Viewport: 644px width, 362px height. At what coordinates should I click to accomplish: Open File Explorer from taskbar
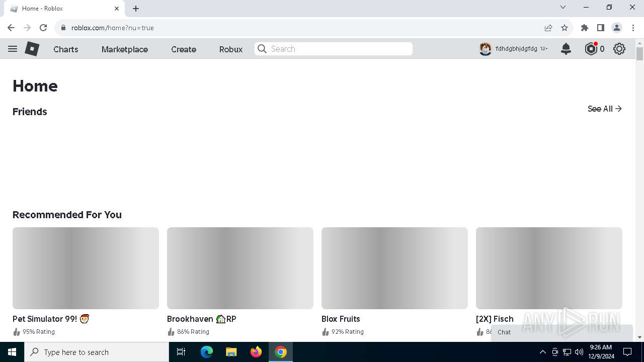click(x=231, y=352)
